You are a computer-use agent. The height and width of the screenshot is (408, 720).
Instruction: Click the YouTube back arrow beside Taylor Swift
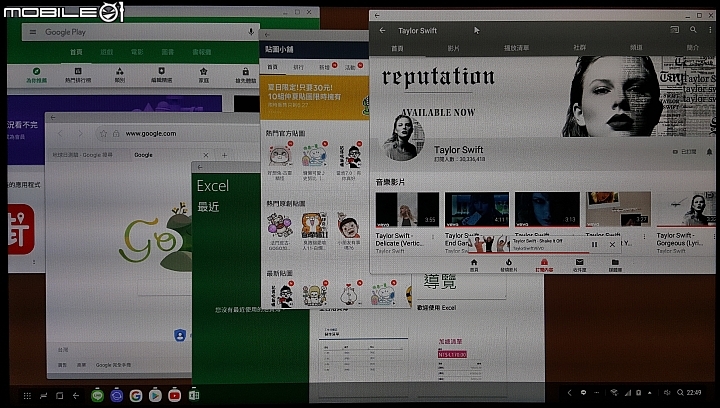coord(382,30)
